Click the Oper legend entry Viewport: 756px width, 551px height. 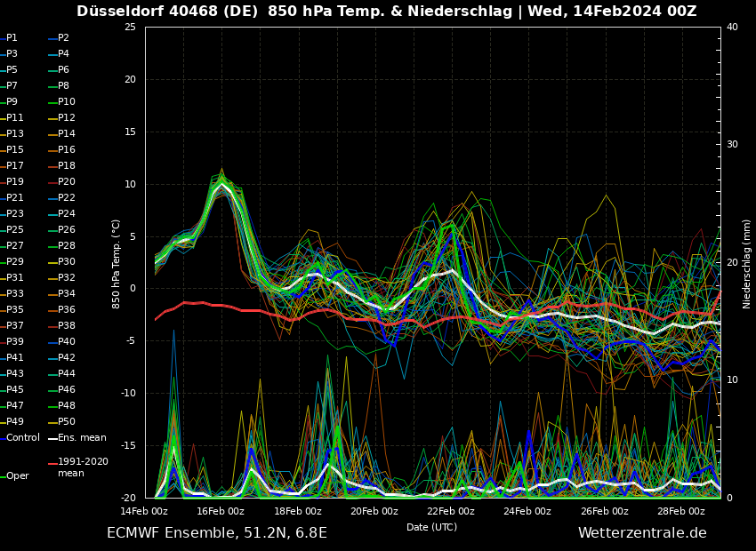(x=18, y=476)
